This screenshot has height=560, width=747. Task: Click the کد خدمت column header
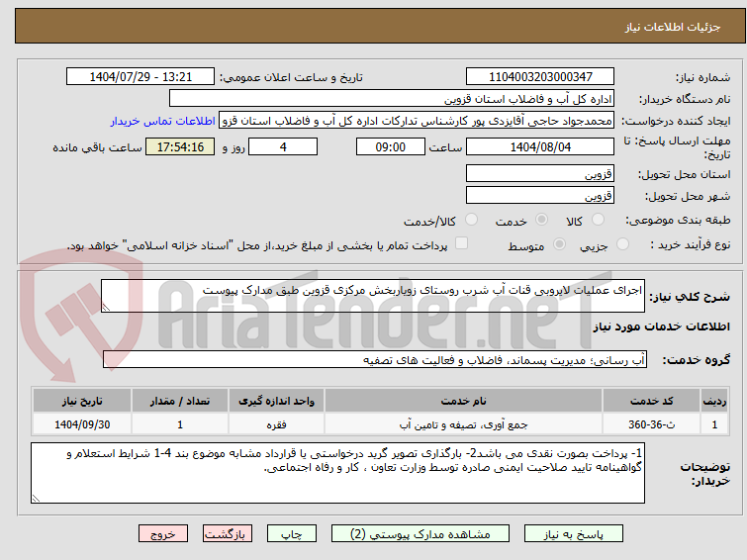tap(651, 401)
